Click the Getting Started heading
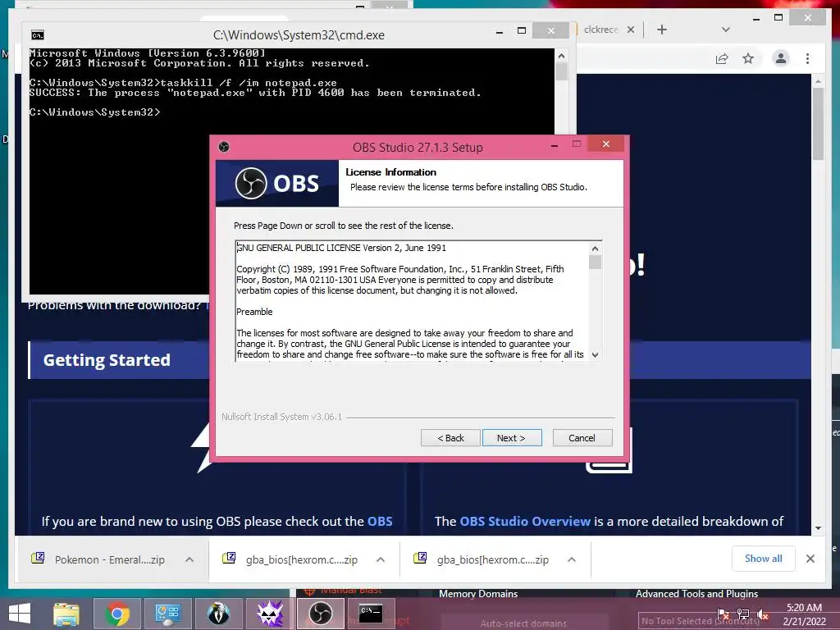840x630 pixels. click(x=107, y=360)
